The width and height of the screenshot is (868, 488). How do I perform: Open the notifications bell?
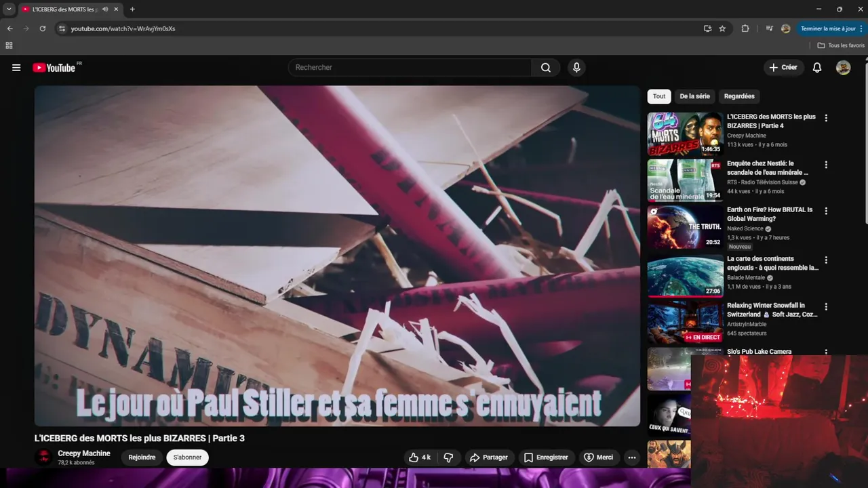[x=817, y=68]
